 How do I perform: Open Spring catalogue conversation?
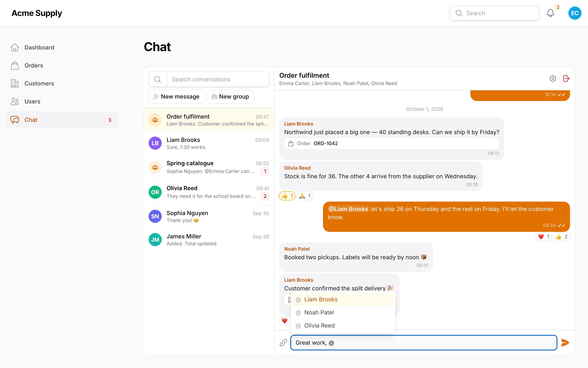[209, 167]
